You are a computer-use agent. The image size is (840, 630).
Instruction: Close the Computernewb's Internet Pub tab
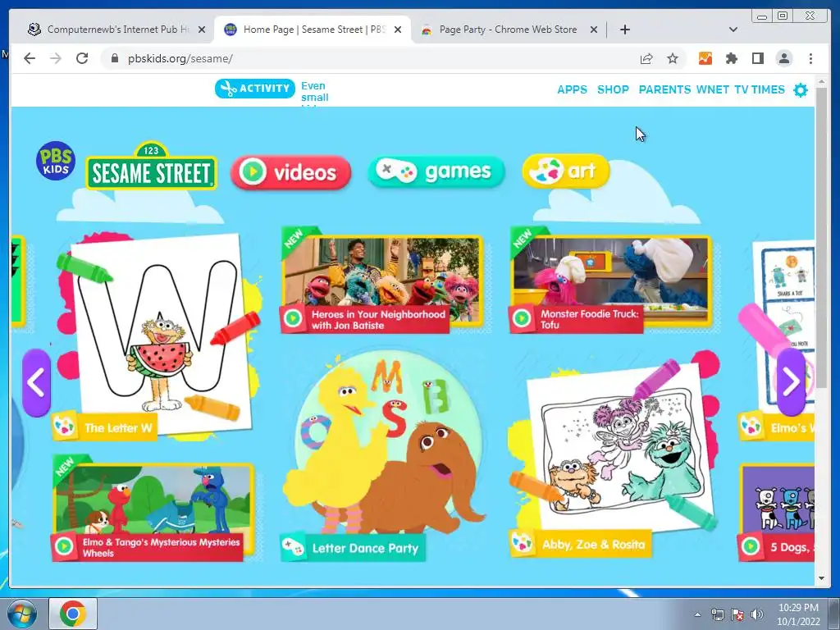click(x=202, y=30)
